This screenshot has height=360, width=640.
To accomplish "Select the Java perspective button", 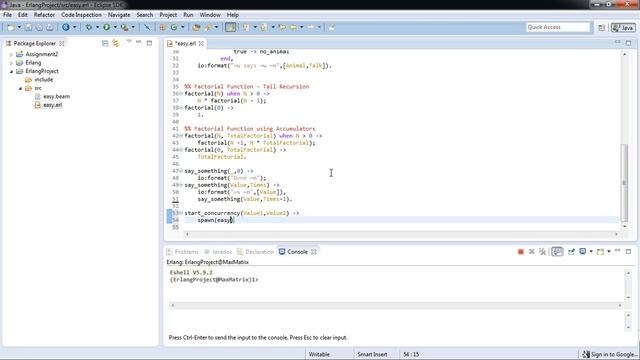I will click(623, 28).
